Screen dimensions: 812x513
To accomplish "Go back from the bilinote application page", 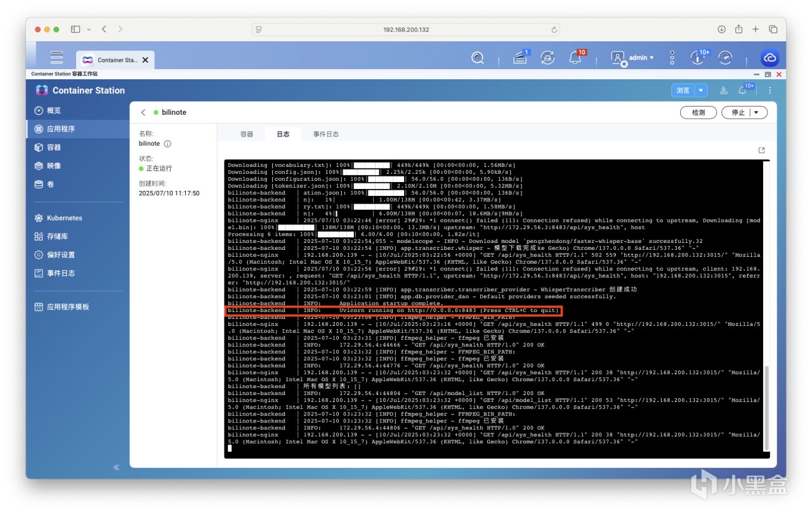I will point(143,112).
